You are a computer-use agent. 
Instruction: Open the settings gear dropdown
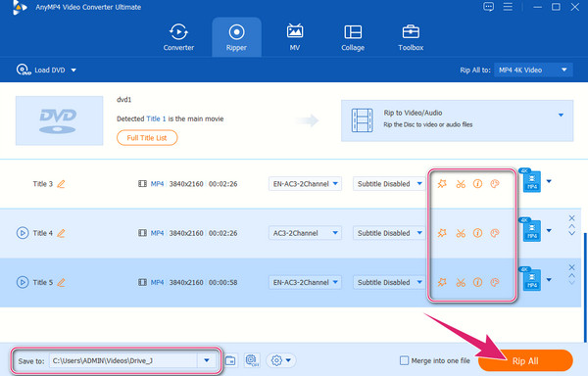(281, 360)
